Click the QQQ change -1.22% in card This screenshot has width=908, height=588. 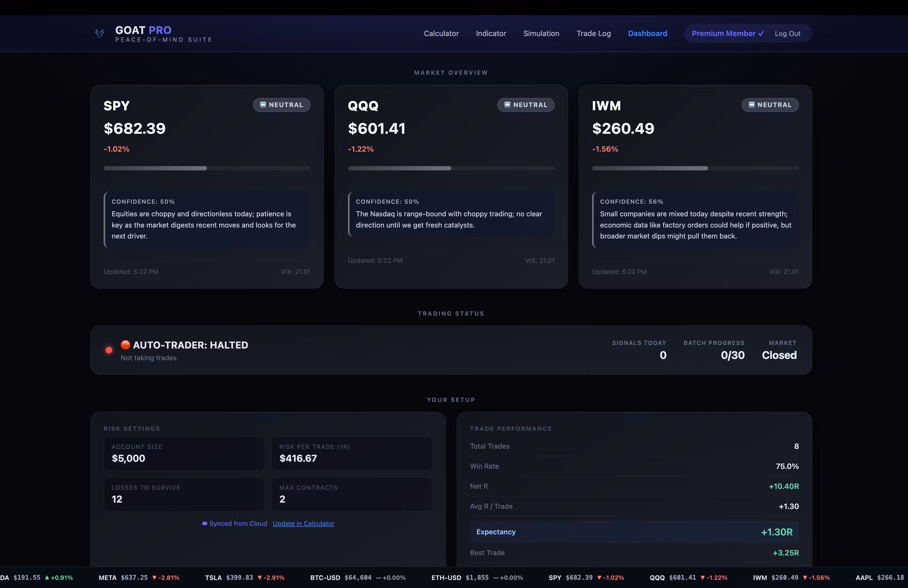pos(361,149)
